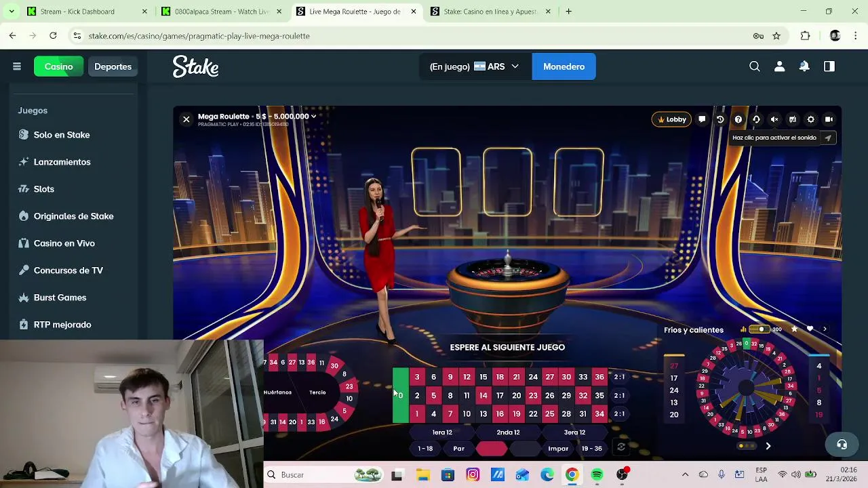Click the paper plane send icon

click(827, 138)
